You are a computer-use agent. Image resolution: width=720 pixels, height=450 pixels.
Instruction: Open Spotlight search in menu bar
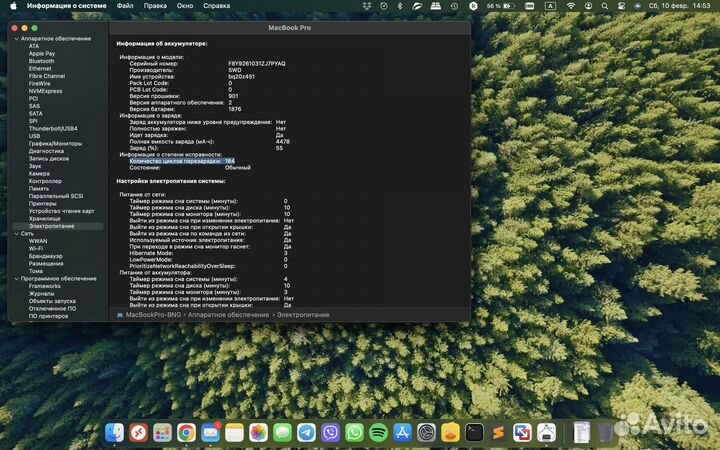click(x=605, y=6)
